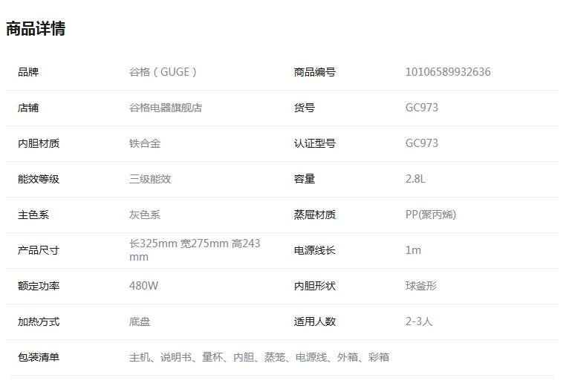Select the 商品详情 heading
This screenshot has height=392, width=569.
(36, 29)
